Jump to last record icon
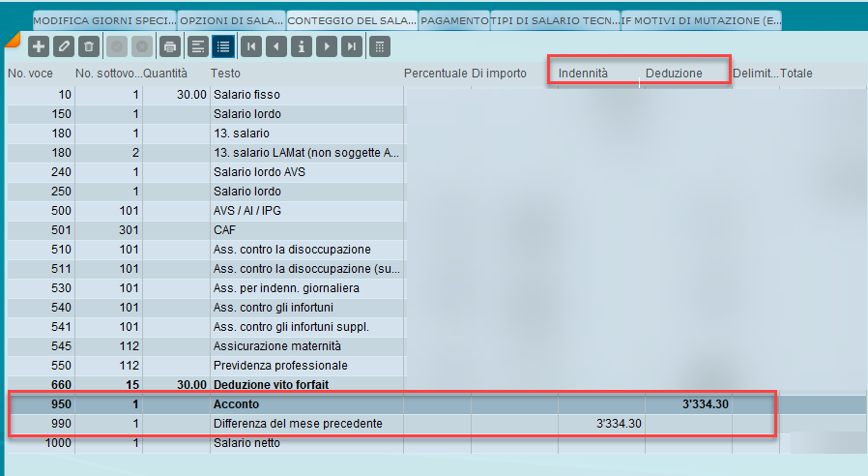Screen dimensions: 868x476 point(352,45)
